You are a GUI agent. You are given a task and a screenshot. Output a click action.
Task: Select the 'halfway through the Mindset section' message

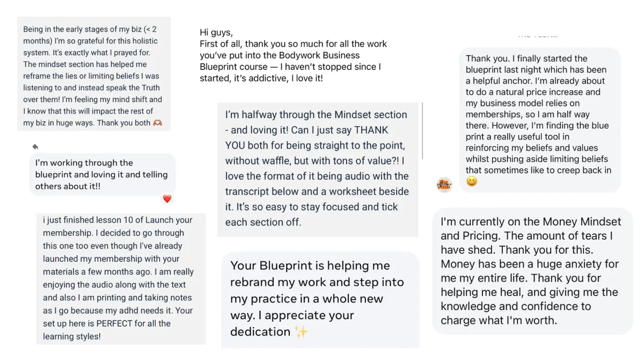click(318, 168)
